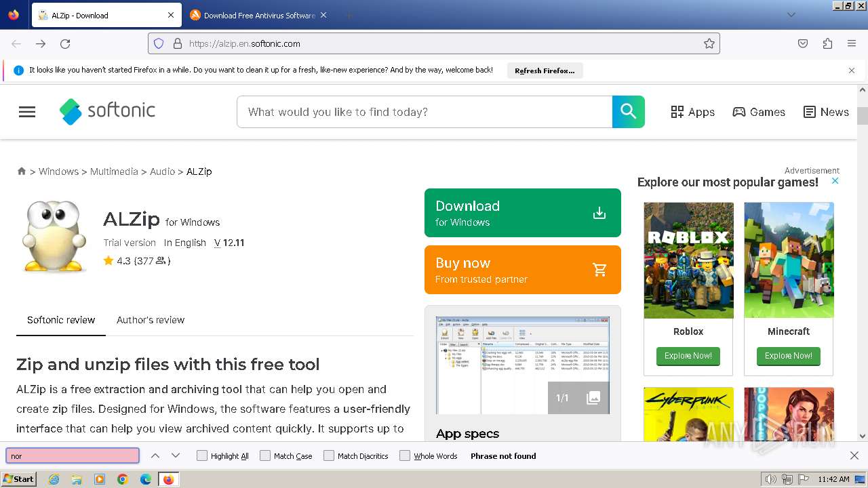
Task: Switch to the ALZip - Download tab
Action: click(106, 15)
